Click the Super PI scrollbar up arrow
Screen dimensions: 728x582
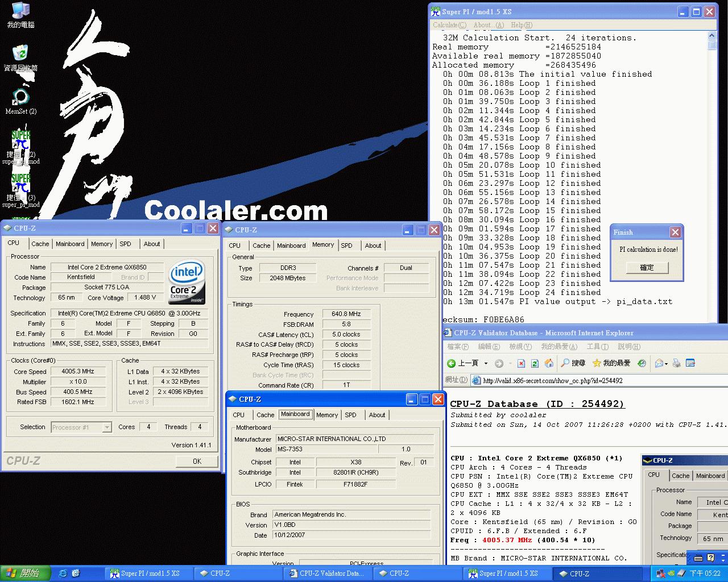(712, 35)
